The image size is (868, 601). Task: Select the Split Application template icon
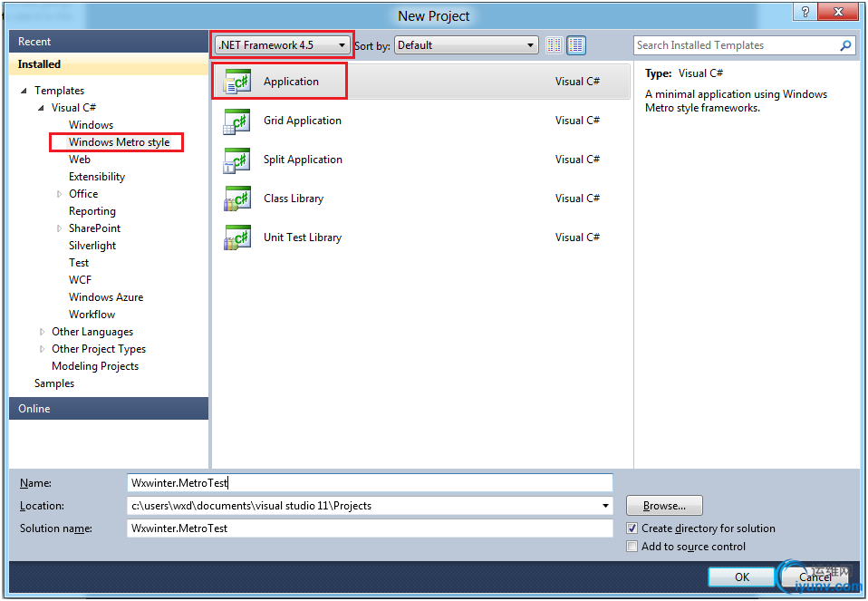point(236,160)
